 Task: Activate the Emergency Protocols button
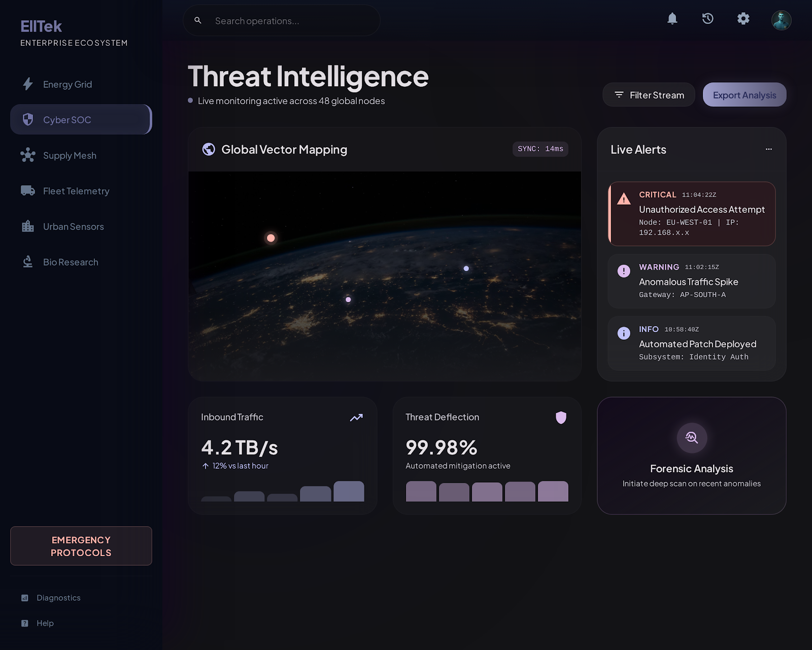pos(81,546)
